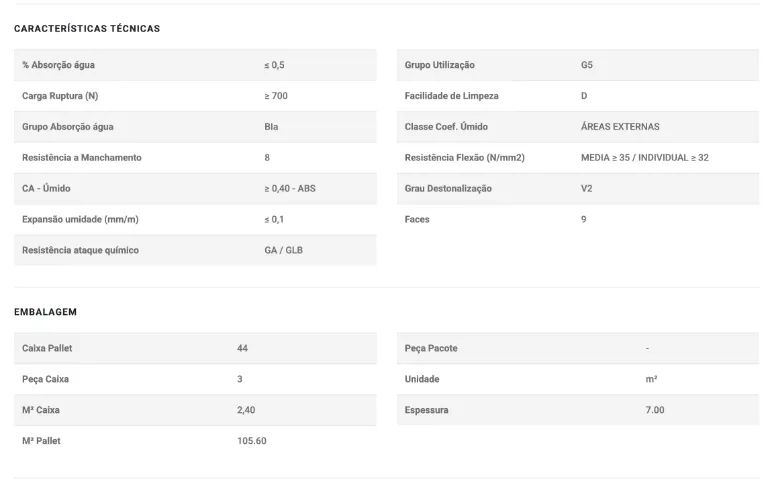Click the Caixa Pallet label

(x=47, y=348)
